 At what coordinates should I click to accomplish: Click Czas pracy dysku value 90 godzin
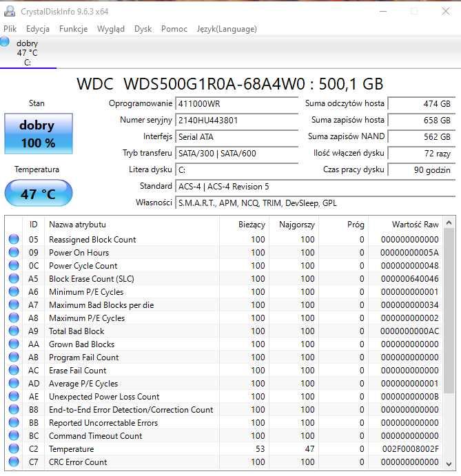[422, 169]
